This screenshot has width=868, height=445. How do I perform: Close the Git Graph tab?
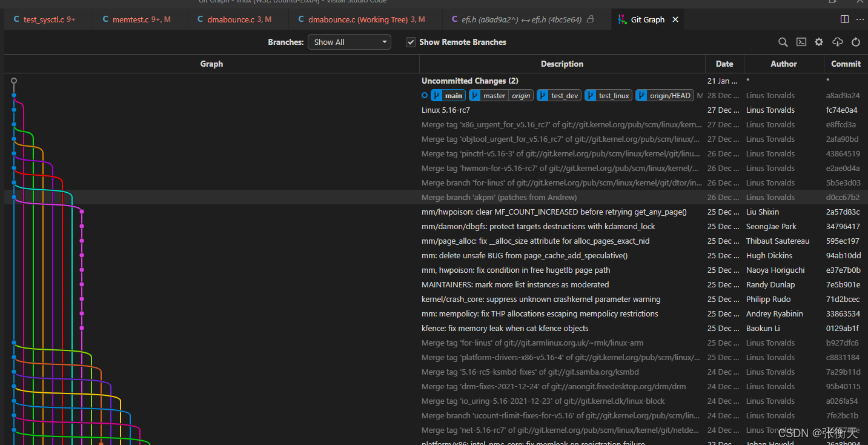coord(675,19)
